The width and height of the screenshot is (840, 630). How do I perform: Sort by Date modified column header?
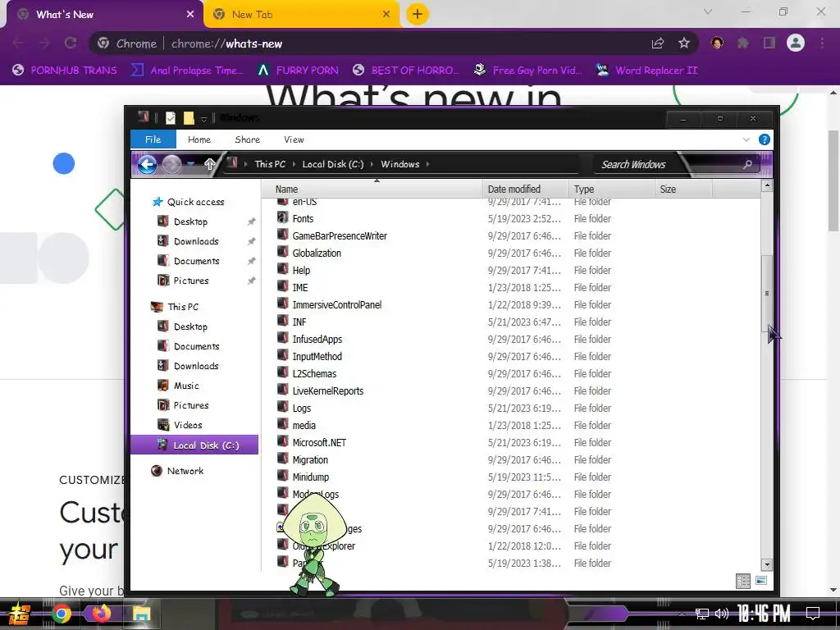click(525, 189)
